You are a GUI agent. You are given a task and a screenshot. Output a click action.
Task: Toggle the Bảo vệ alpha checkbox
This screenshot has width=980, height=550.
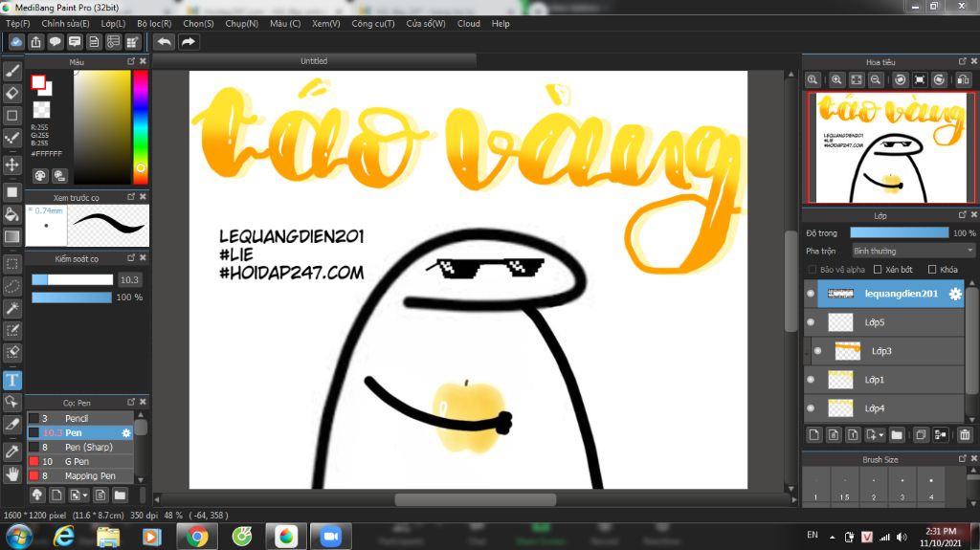813,270
